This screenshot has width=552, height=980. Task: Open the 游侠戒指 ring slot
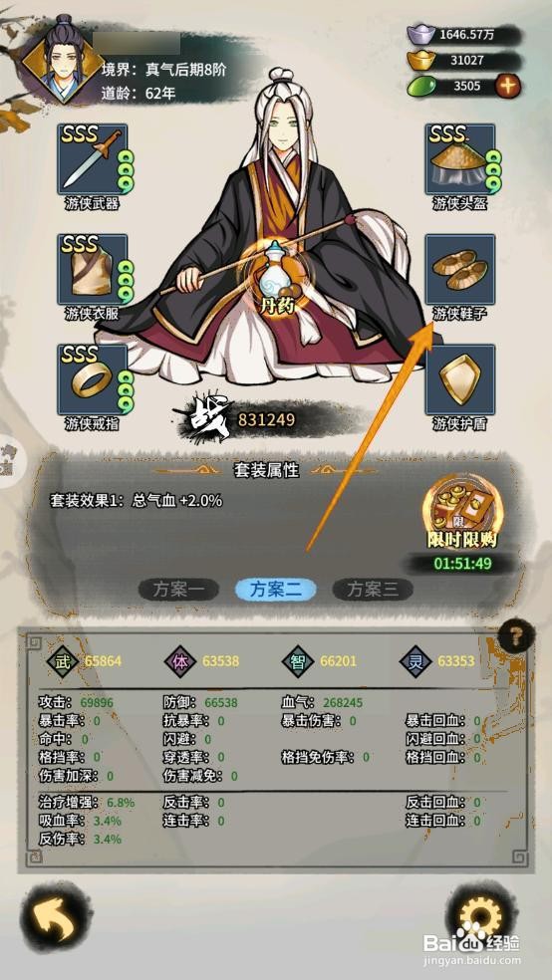point(93,379)
